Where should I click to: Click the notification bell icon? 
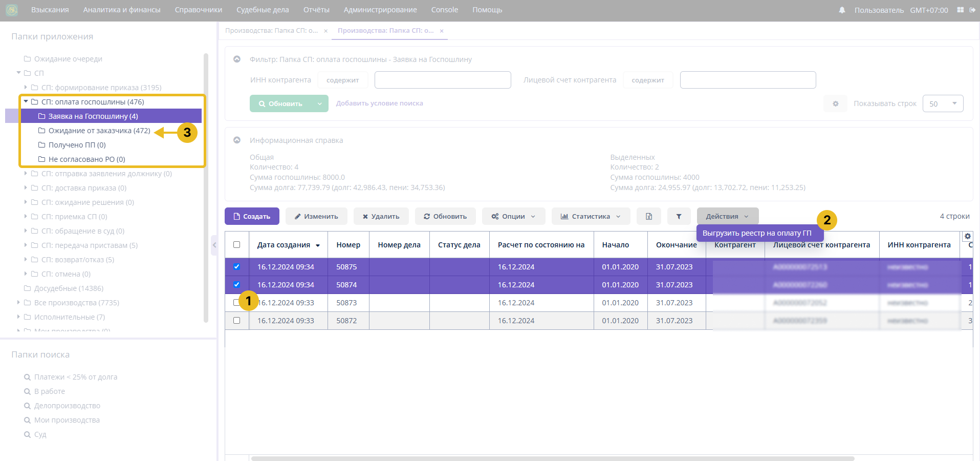(x=842, y=10)
